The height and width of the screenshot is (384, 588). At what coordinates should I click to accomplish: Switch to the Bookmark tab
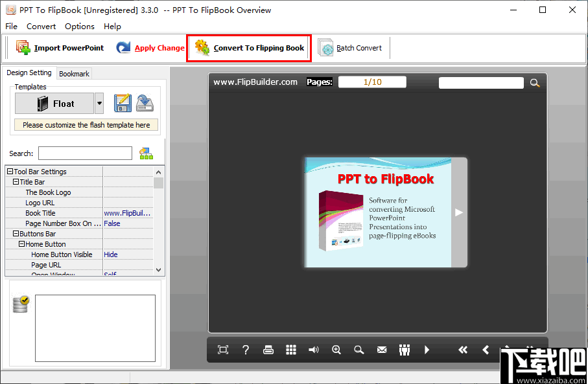coord(73,73)
